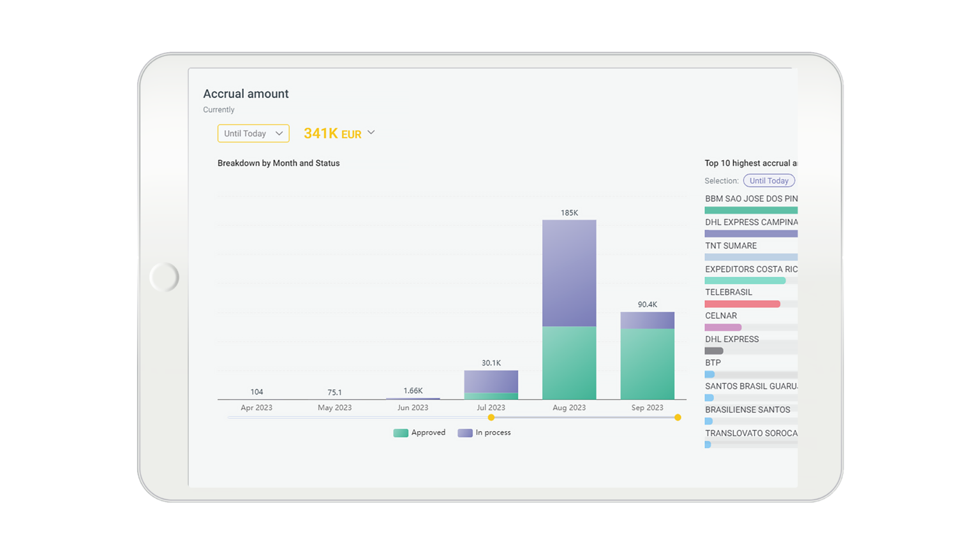
Task: Click the BRASILIENSE SANTOS entry
Action: pyautogui.click(x=747, y=409)
